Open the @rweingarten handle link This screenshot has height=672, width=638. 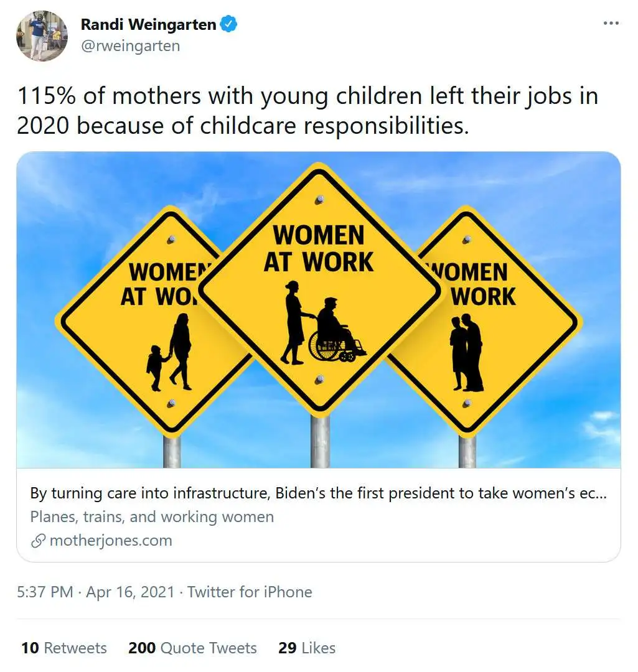tap(130, 45)
